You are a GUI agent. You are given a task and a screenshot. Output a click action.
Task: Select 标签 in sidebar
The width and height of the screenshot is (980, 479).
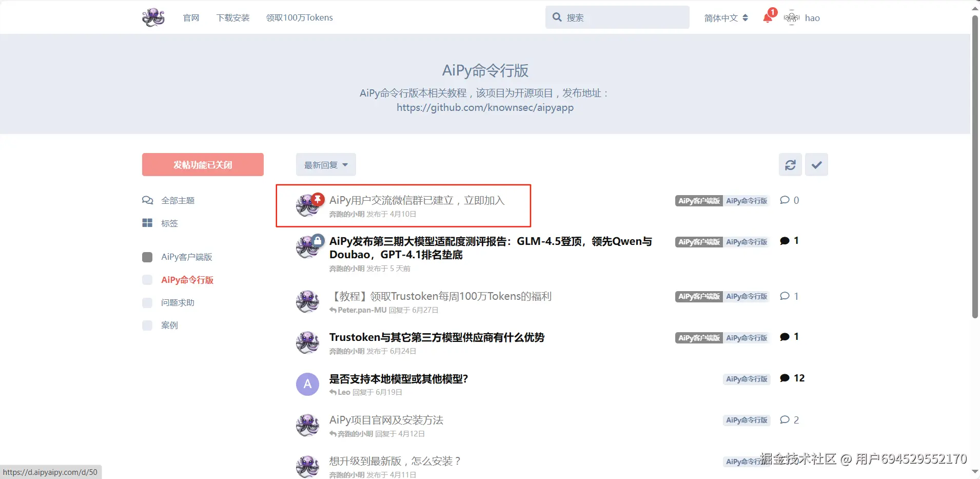click(169, 223)
